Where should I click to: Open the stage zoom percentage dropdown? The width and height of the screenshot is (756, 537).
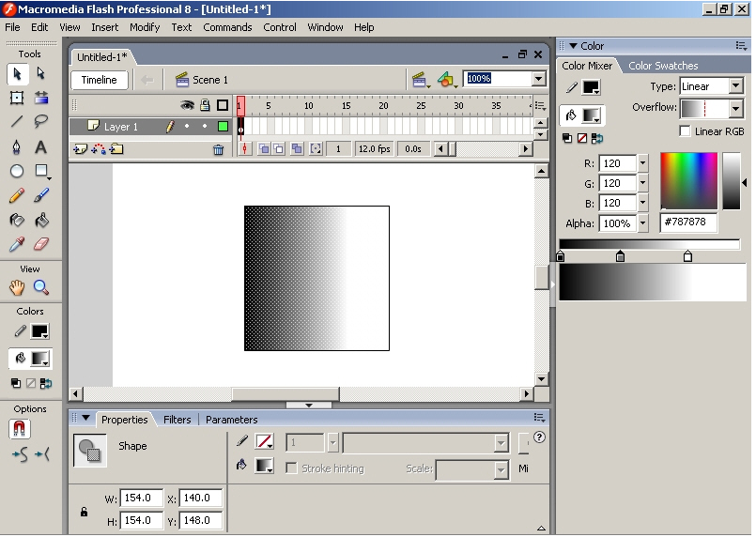point(539,79)
